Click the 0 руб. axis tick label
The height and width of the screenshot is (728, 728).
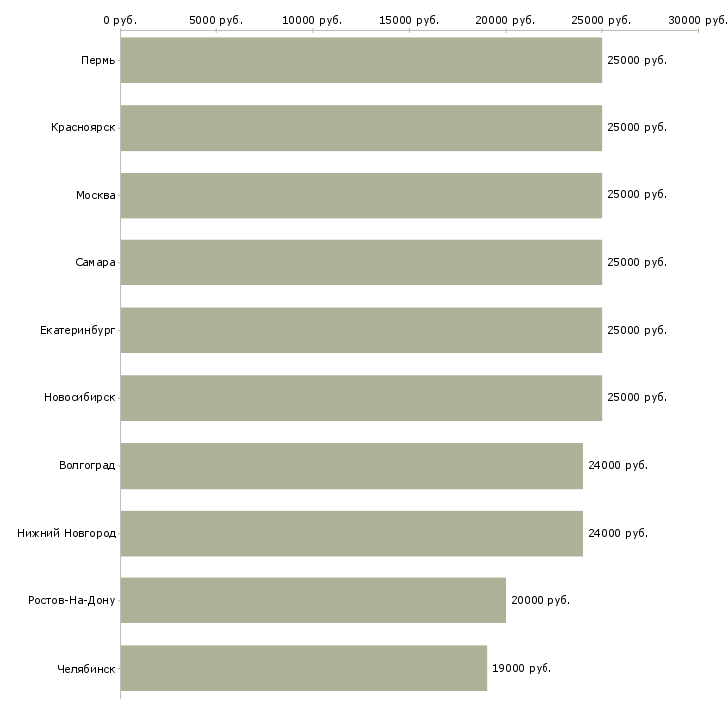[120, 20]
